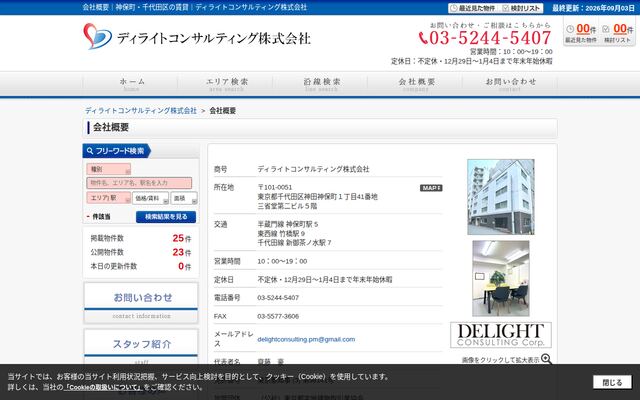
Task: Click the delightconsulting.pm@gmail.com email link
Action: pyautogui.click(x=306, y=339)
